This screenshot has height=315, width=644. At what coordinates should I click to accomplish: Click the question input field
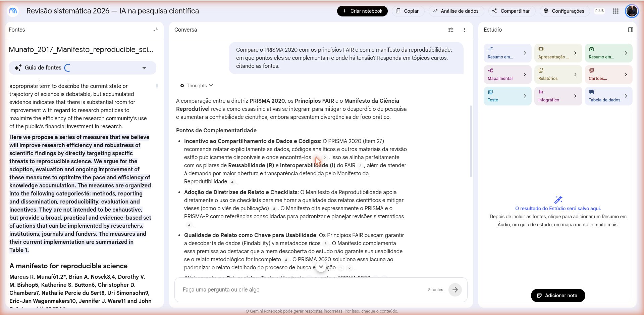point(302,289)
